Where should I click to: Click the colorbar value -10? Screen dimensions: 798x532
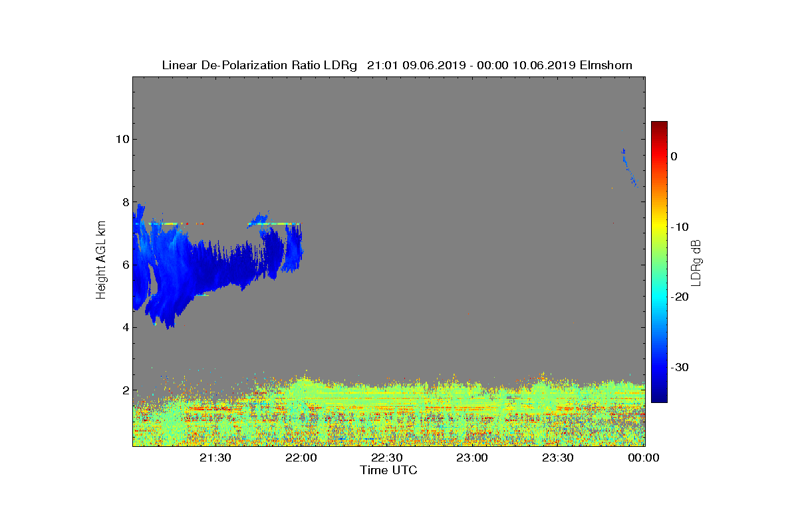coord(679,227)
